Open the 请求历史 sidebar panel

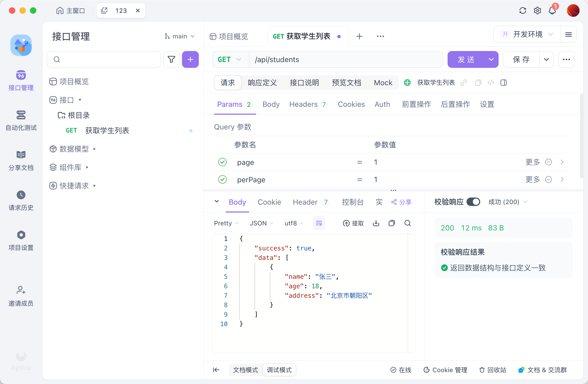coord(21,200)
